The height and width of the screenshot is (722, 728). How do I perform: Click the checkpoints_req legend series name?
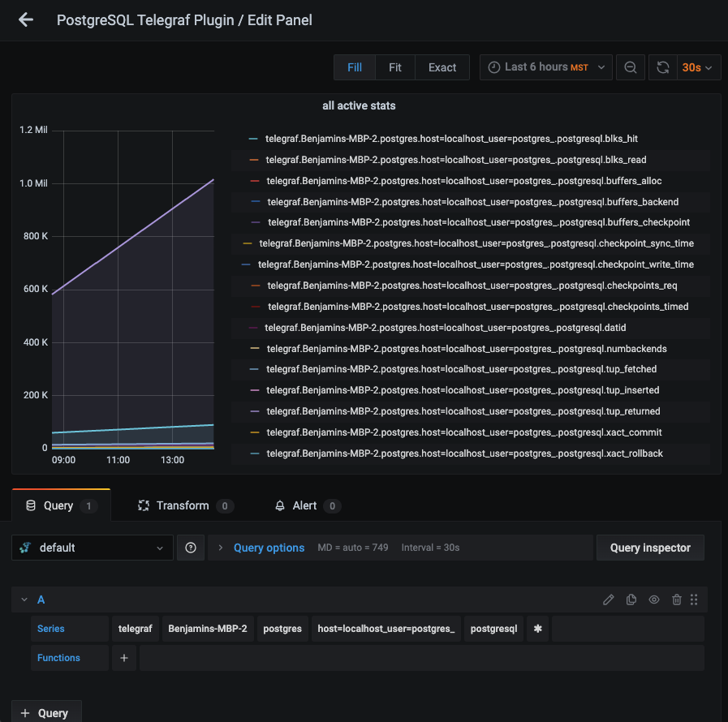tap(472, 286)
